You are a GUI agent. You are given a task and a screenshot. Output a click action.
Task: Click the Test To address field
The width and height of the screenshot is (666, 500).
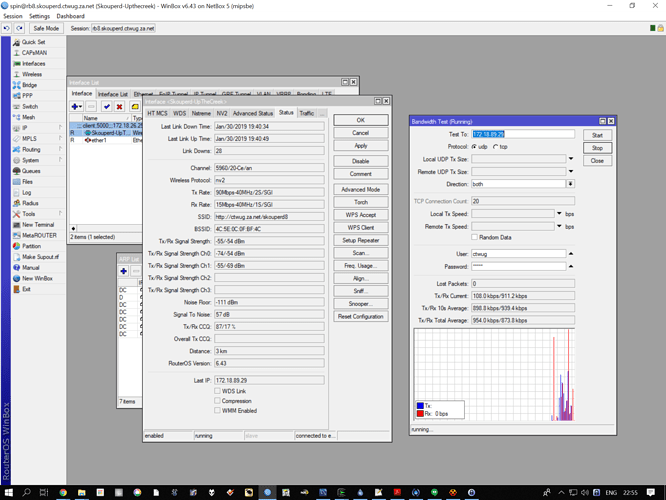523,134
